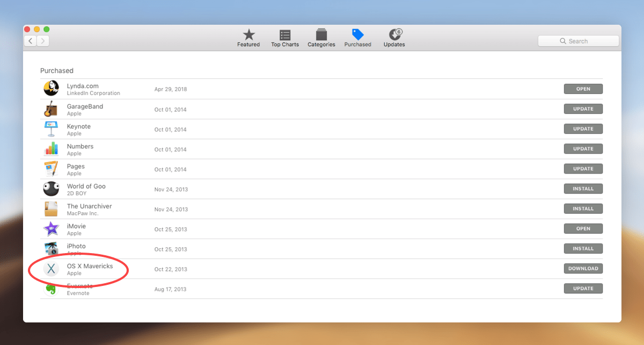Open the iMovie purple star icon
Screen dimensions: 644x345
click(x=51, y=229)
